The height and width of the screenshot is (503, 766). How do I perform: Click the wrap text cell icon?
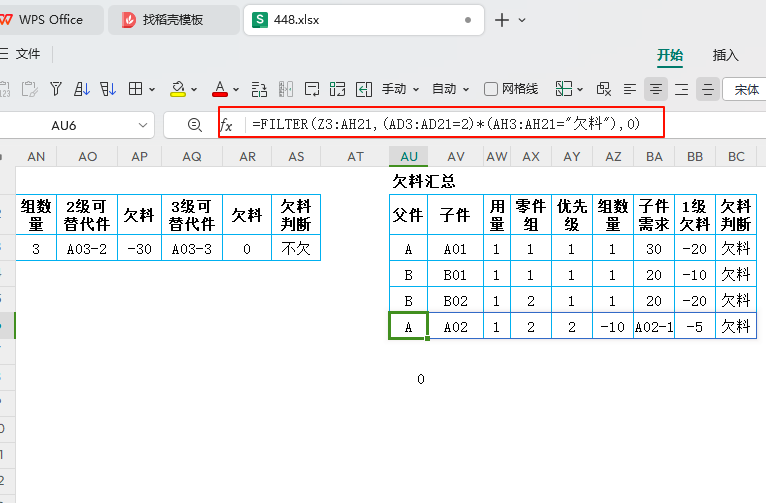(337, 89)
